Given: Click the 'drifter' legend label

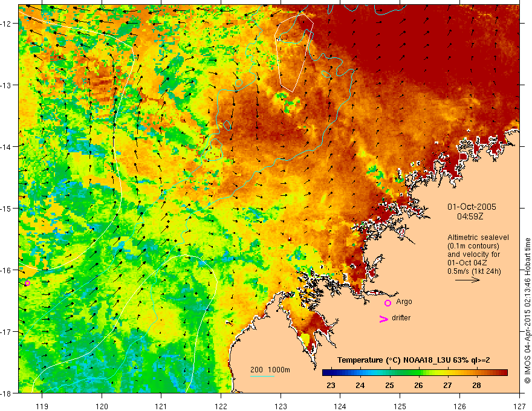Looking at the screenshot, I should pyautogui.click(x=401, y=318).
